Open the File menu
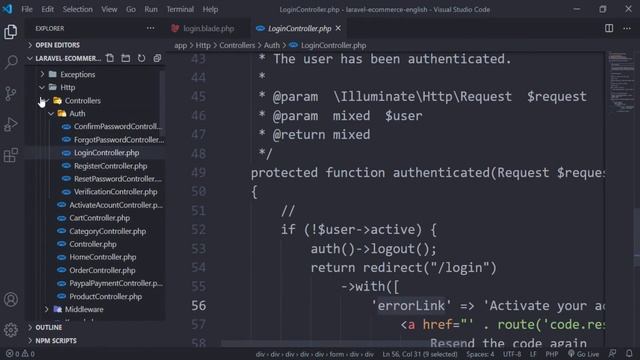 click(x=27, y=9)
